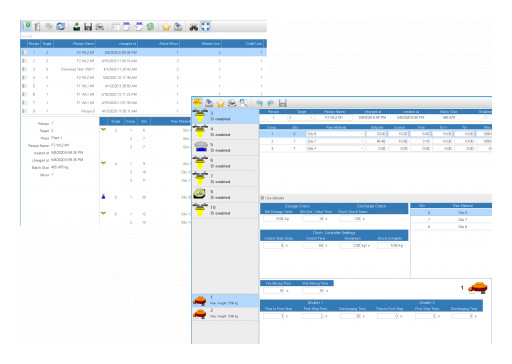Select Silo 8 row in silo list
Image resolution: width=512 pixels, height=364 pixels.
tap(451, 226)
